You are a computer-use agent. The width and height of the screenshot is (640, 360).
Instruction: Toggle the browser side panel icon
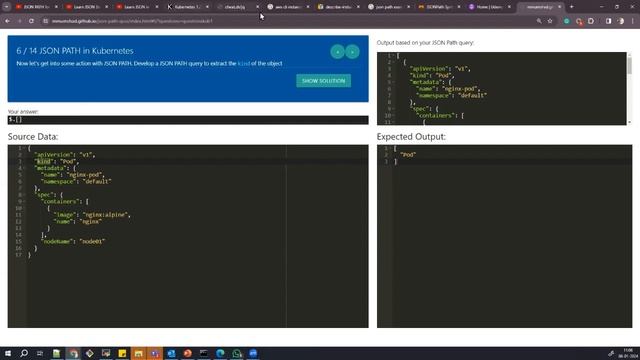point(608,21)
